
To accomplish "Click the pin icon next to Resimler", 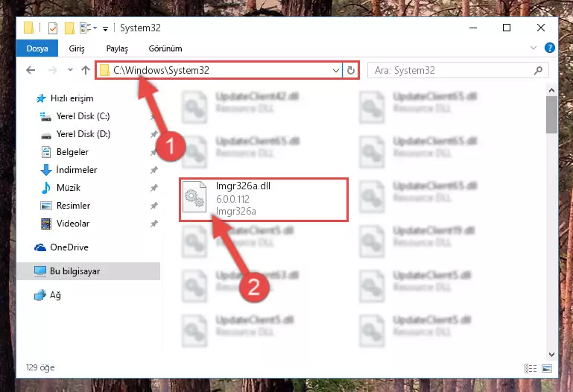I will point(153,206).
